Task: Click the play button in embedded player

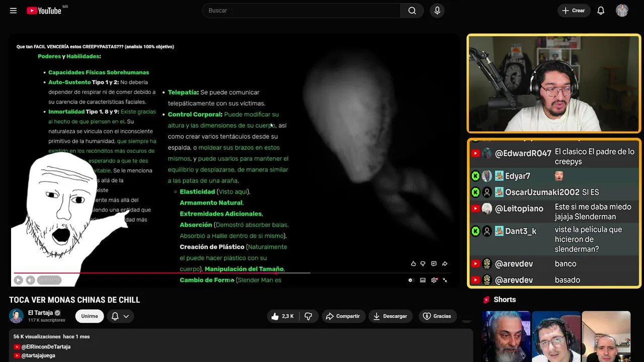Action: pos(18,280)
